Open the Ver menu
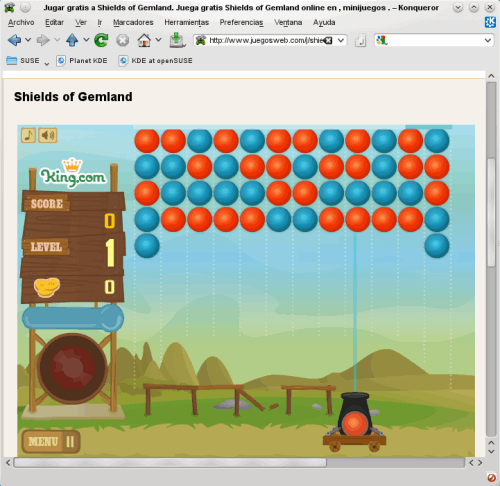 tap(81, 22)
